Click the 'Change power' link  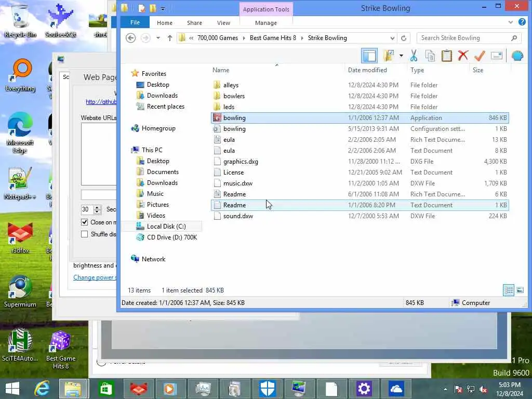pyautogui.click(x=95, y=277)
